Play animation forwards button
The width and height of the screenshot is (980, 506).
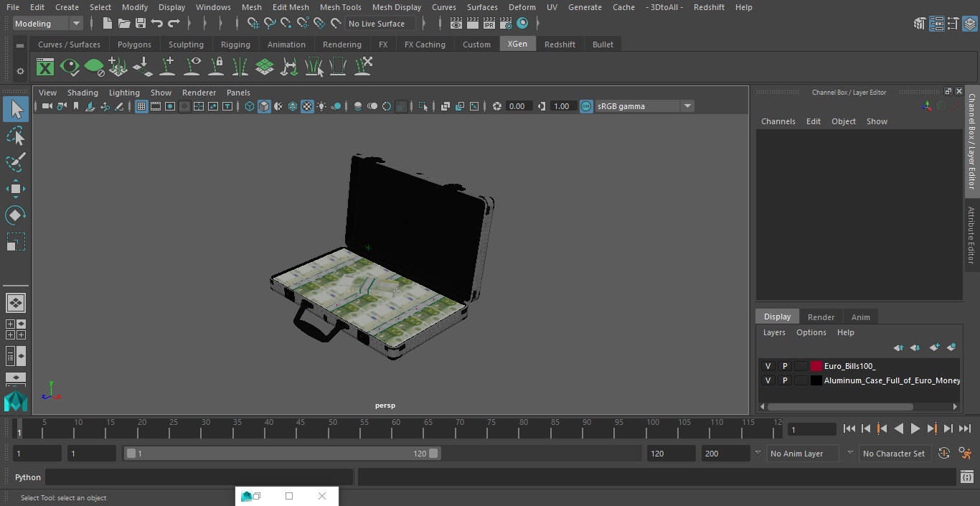(x=915, y=428)
